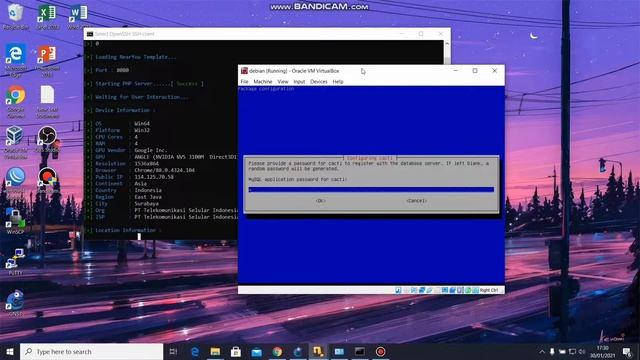Click the MySQL password input field

(x=371, y=189)
